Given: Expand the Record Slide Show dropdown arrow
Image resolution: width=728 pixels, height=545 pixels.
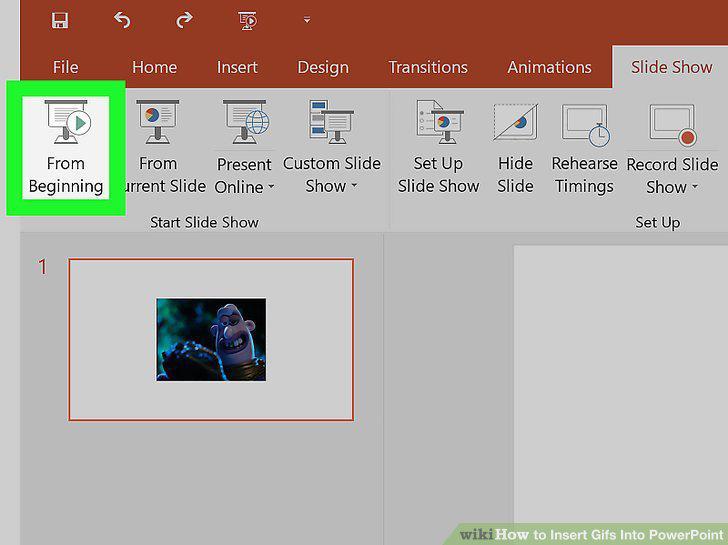Looking at the screenshot, I should coord(695,187).
